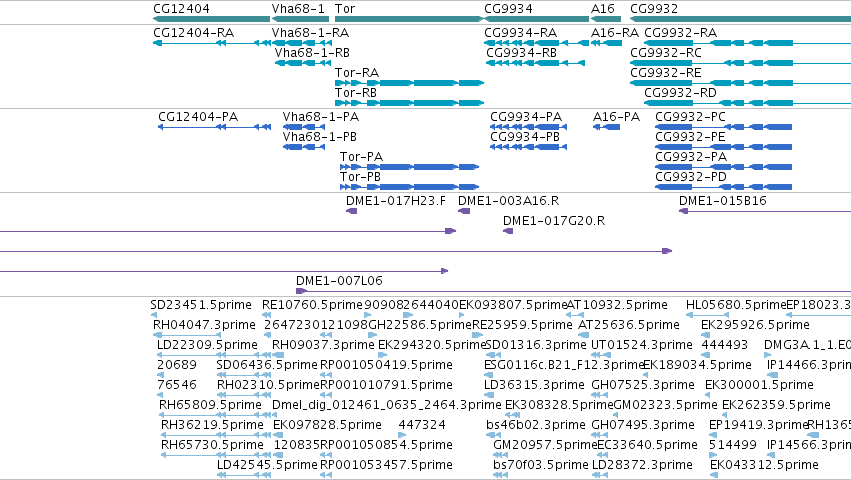Click the CG9934-RA transcript label
Image resolution: width=851 pixels, height=480 pixels.
520,33
